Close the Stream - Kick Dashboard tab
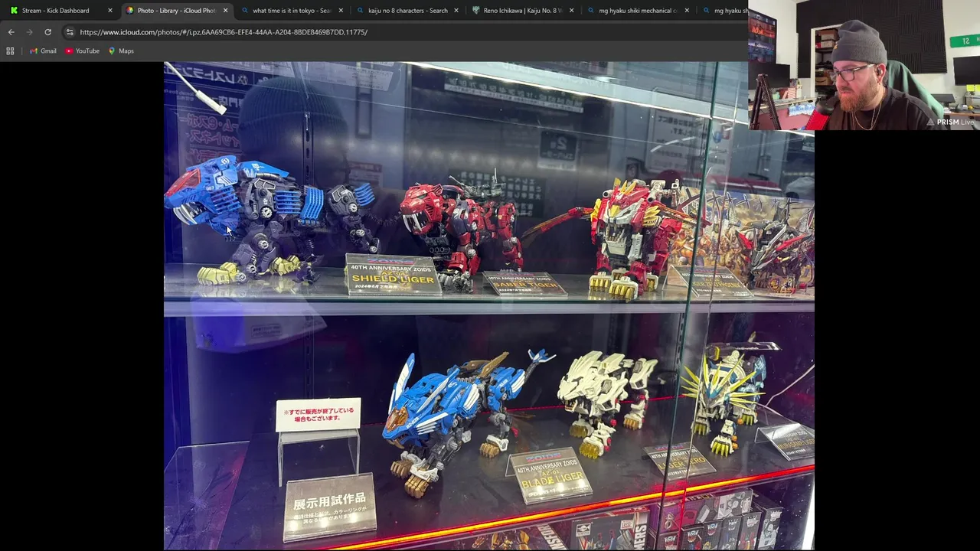This screenshot has height=551, width=980. tap(110, 11)
